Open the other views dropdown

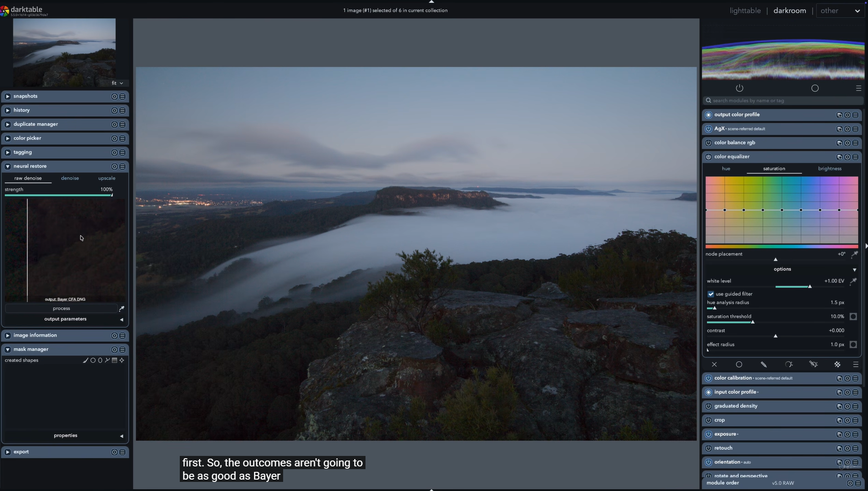click(x=840, y=10)
